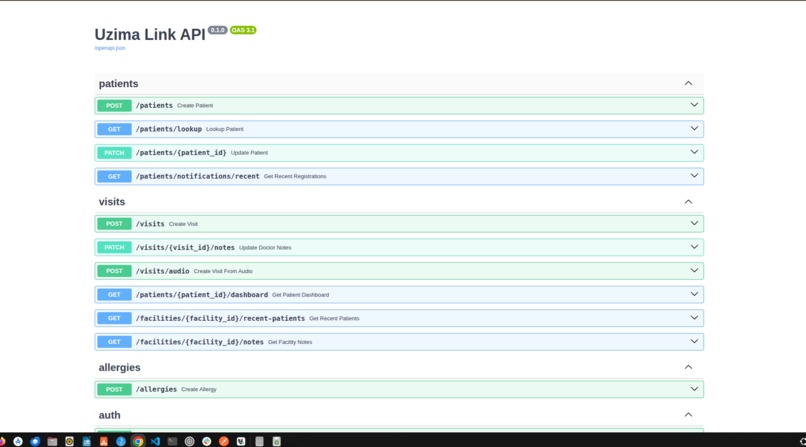Collapse the auth section
The width and height of the screenshot is (806, 447).
click(x=688, y=415)
